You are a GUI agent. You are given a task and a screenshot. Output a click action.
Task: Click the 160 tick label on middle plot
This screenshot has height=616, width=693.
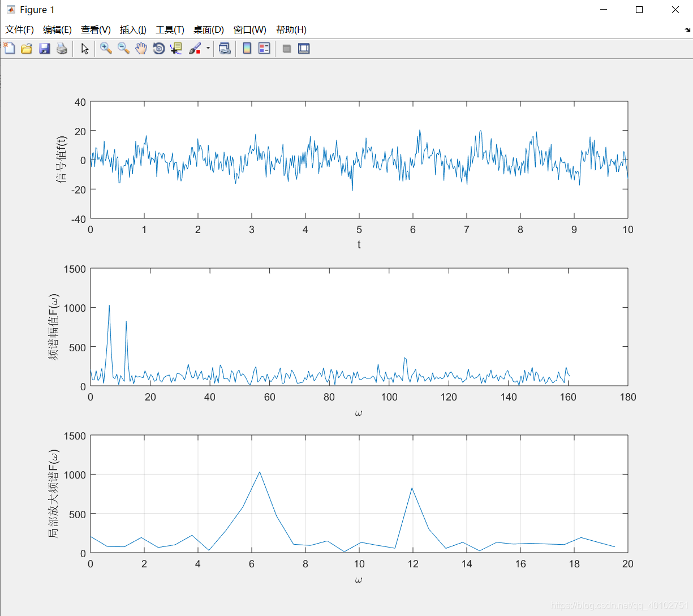pos(568,397)
